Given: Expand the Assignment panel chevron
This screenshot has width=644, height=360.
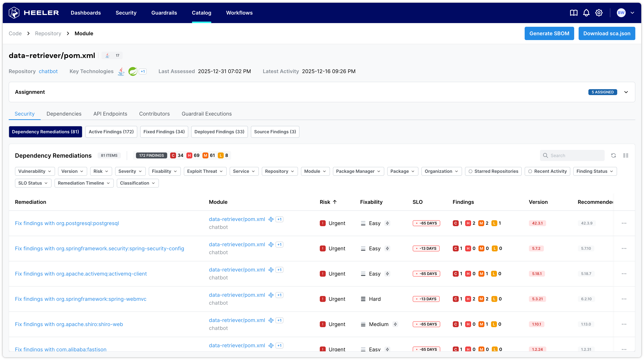Looking at the screenshot, I should (626, 92).
